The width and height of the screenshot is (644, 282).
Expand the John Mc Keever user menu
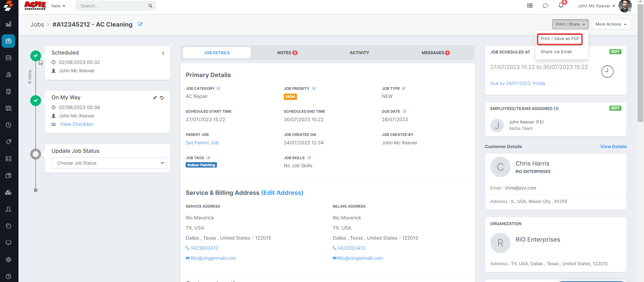point(596,6)
